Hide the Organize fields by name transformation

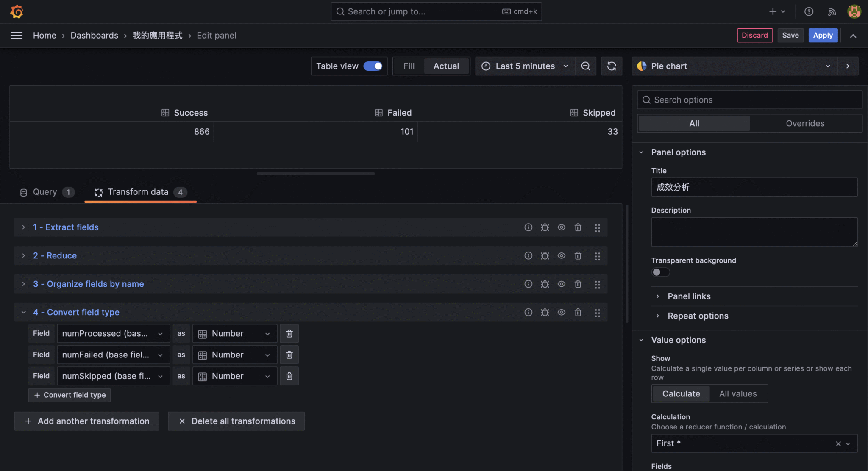[561, 284]
